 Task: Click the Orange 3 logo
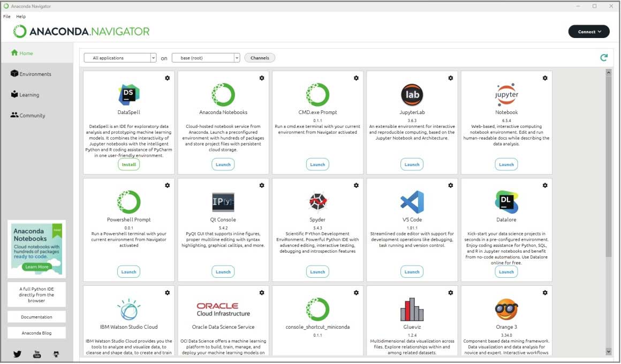coord(506,309)
